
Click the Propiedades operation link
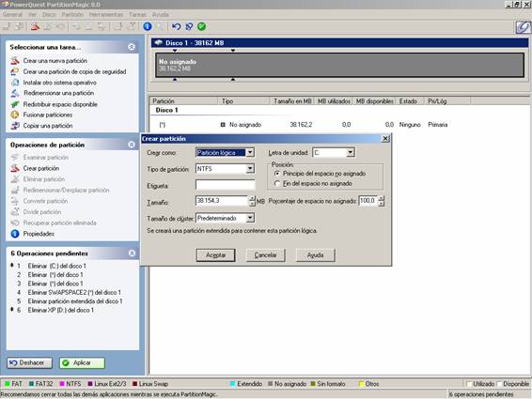(x=39, y=234)
